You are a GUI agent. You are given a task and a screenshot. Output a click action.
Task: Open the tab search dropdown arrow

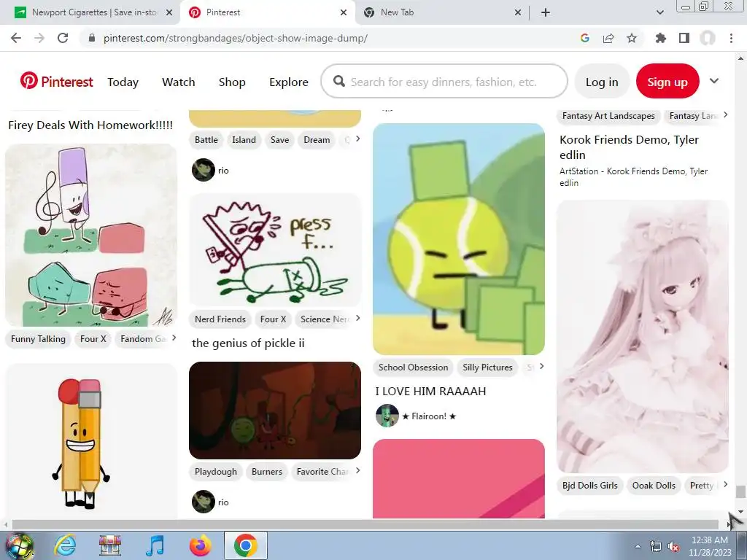click(659, 12)
